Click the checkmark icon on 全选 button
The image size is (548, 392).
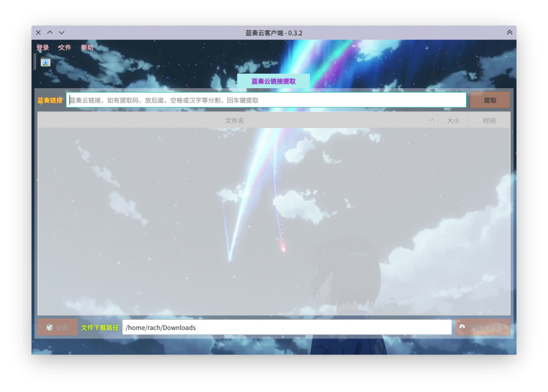point(49,327)
